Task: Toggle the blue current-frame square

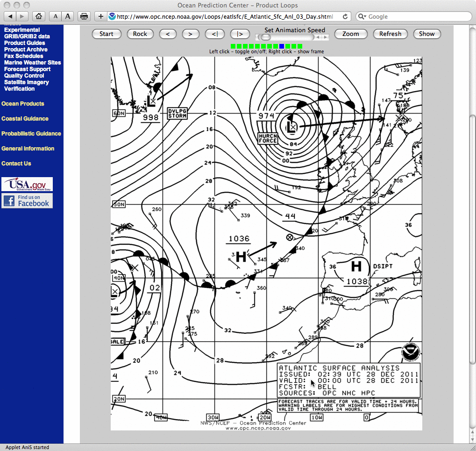Action: [x=282, y=46]
